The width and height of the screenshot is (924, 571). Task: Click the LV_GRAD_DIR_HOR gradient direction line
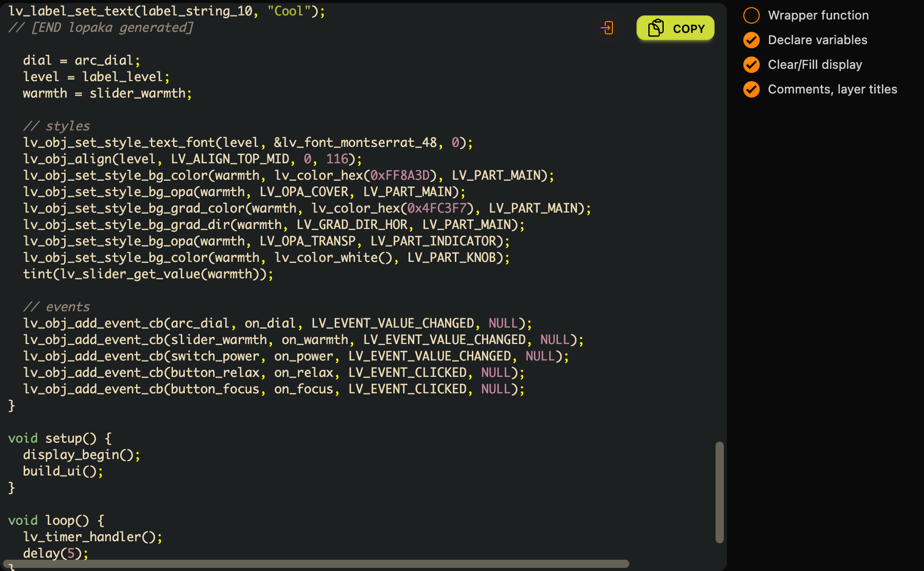click(274, 225)
